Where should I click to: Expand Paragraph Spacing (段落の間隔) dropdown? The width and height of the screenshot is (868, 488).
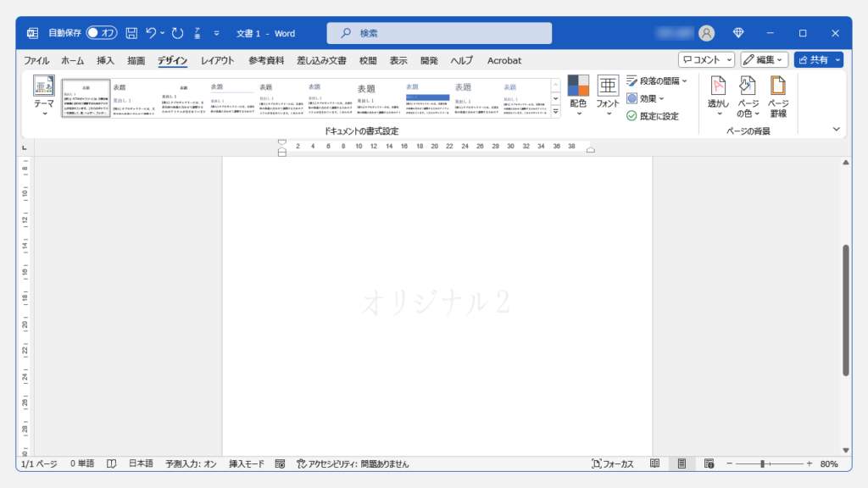point(657,81)
